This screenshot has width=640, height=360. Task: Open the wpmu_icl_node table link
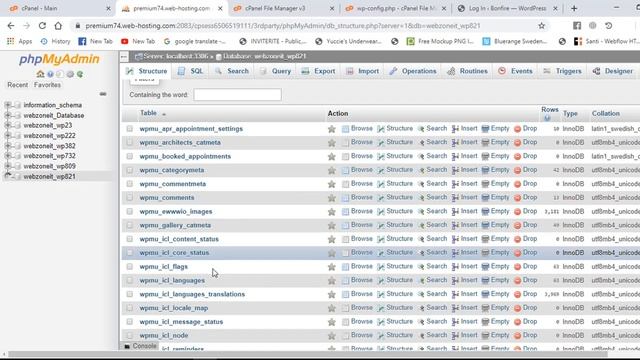[x=164, y=336]
